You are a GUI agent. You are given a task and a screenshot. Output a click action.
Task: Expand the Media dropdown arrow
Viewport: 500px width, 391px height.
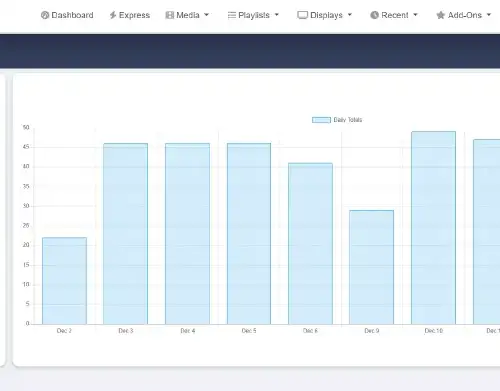click(206, 15)
